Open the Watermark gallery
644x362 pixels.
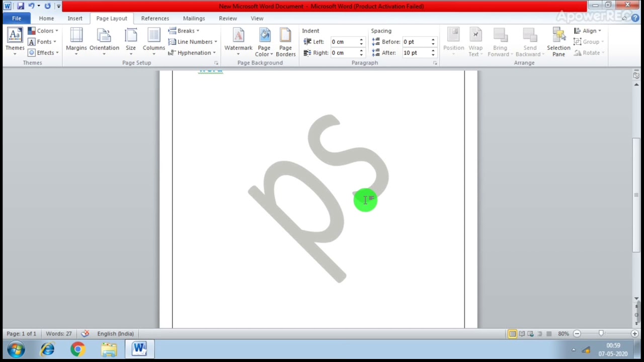tap(238, 42)
